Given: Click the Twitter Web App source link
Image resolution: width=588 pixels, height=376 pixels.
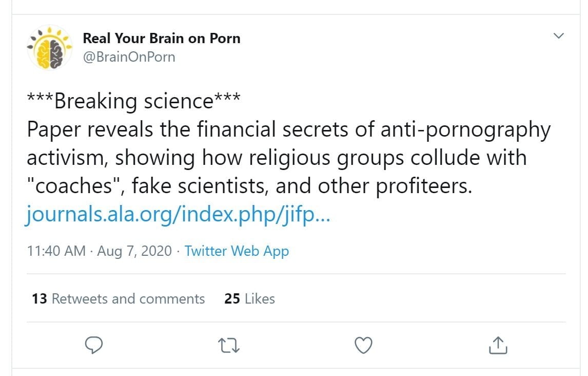Looking at the screenshot, I should (x=237, y=251).
